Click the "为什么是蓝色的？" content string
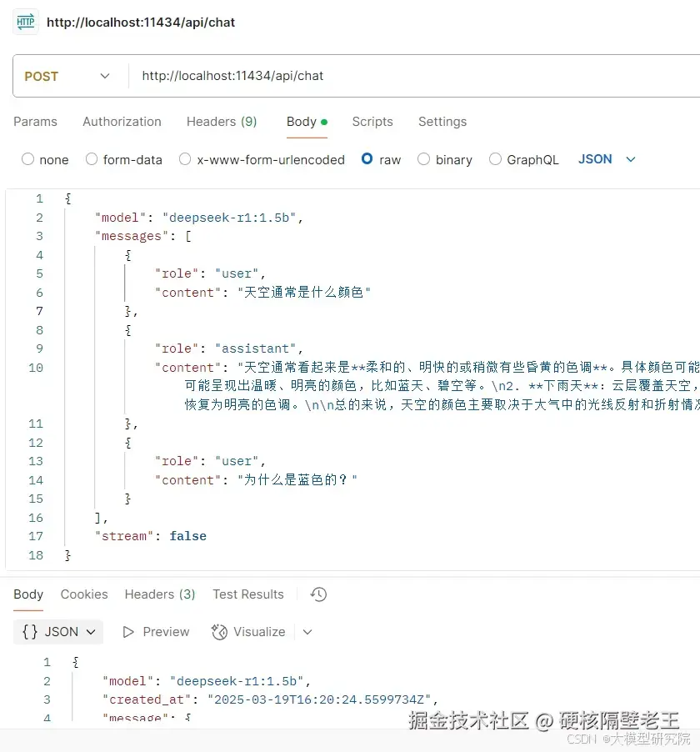Screen dimensions: 700x752 (x=297, y=480)
